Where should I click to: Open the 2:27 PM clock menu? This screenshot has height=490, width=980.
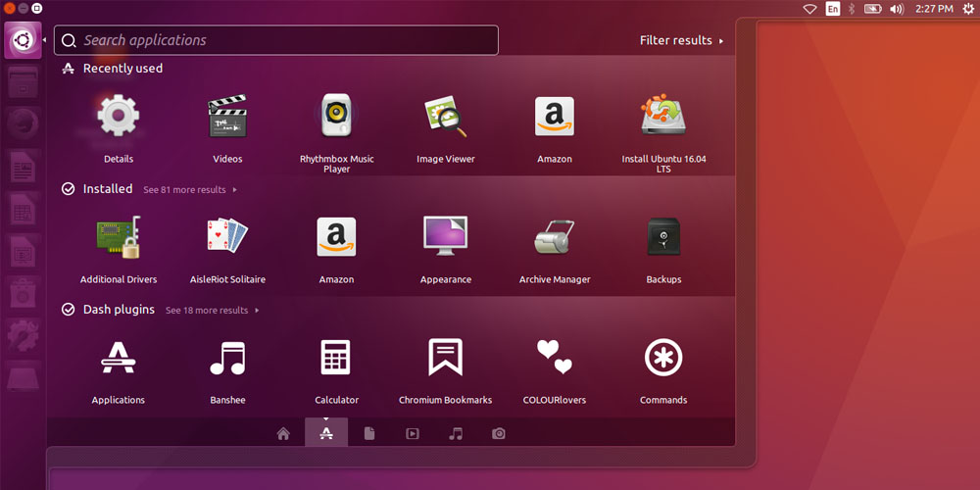tap(934, 9)
